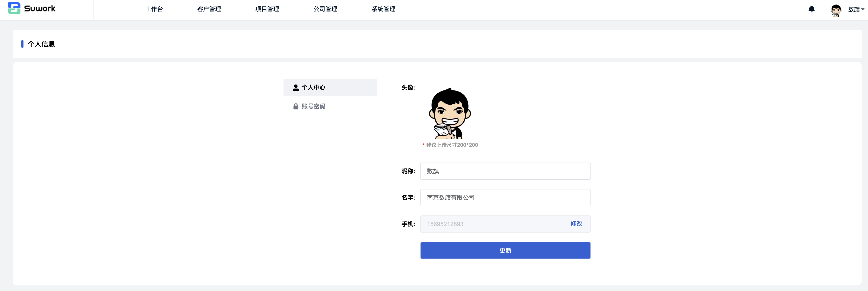This screenshot has width=868, height=291.
Task: Click the person icon beside 个人中心
Action: pos(296,87)
